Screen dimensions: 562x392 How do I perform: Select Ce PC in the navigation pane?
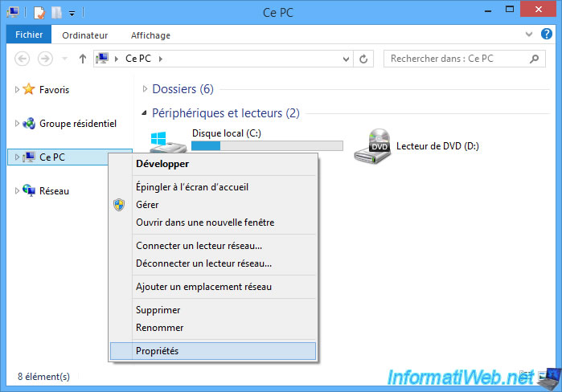pyautogui.click(x=52, y=157)
